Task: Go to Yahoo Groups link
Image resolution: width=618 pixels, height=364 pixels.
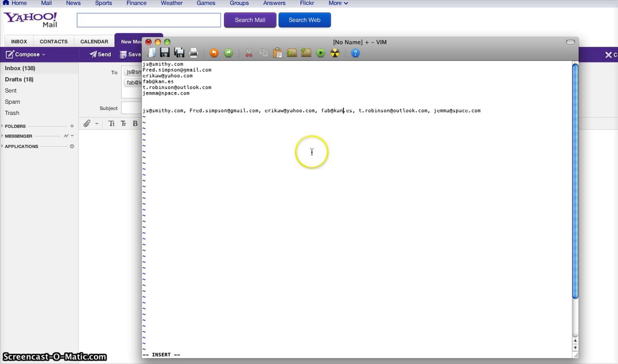Action: point(239,3)
